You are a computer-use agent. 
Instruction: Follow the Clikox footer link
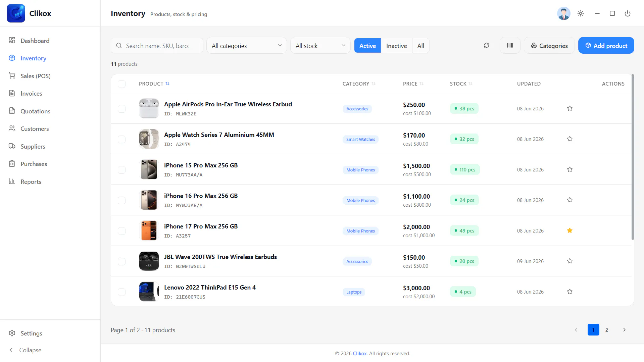pos(360,353)
